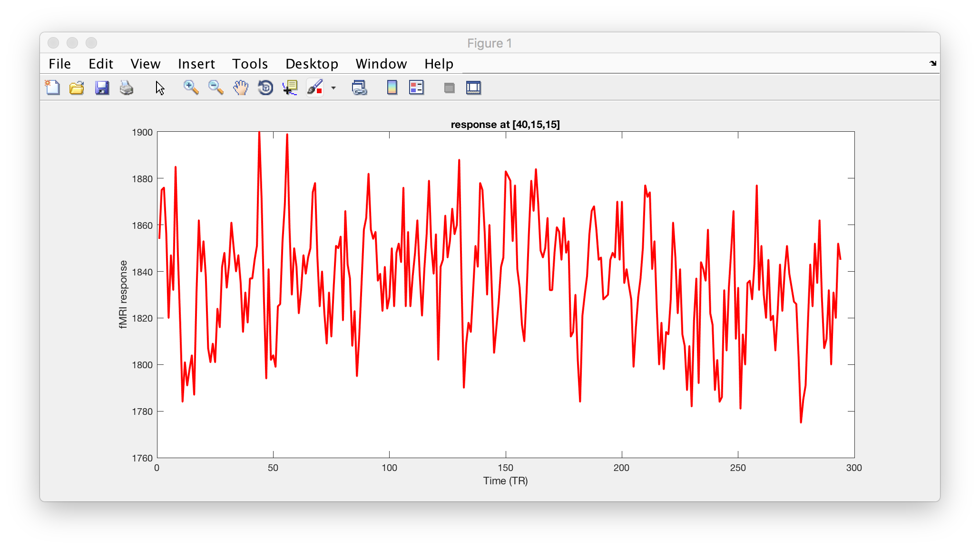Click the open file button
The width and height of the screenshot is (980, 549).
(x=78, y=88)
